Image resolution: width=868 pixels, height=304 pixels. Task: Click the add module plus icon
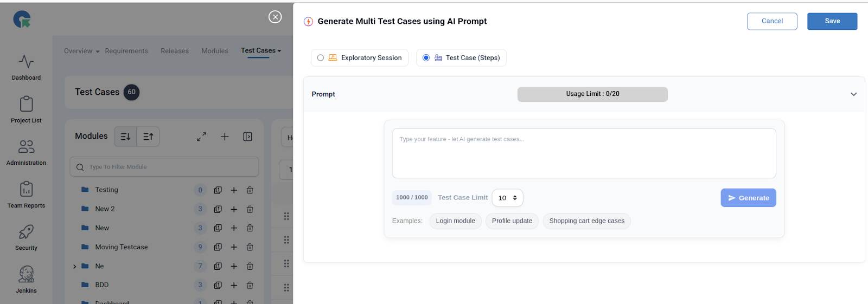(x=225, y=137)
